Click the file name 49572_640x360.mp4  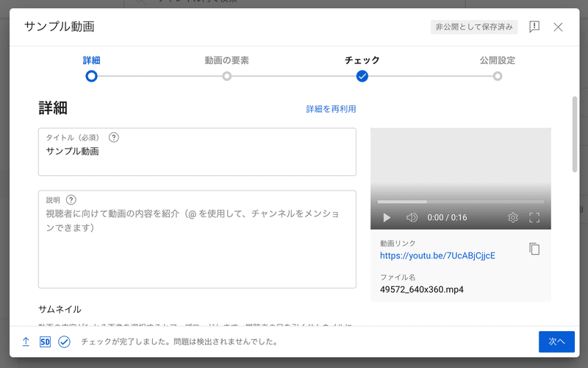point(421,289)
